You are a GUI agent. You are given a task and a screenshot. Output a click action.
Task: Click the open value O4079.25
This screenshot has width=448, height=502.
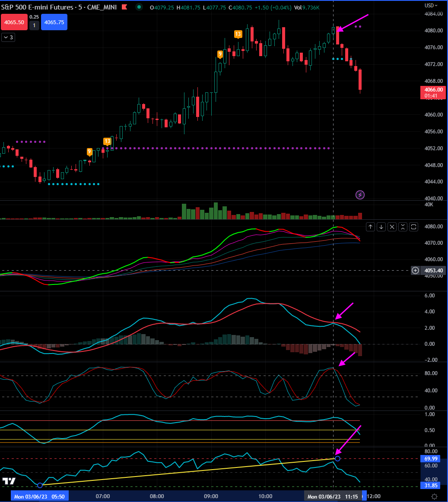[162, 7]
